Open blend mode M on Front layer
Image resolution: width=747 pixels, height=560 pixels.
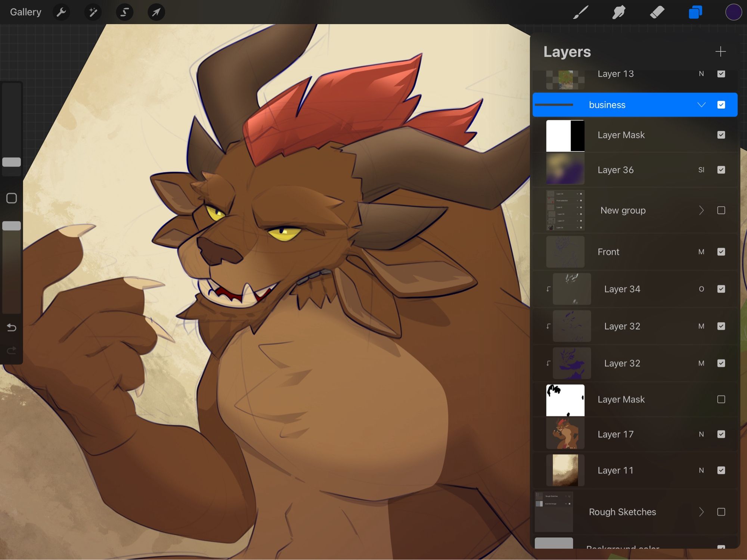[701, 252]
